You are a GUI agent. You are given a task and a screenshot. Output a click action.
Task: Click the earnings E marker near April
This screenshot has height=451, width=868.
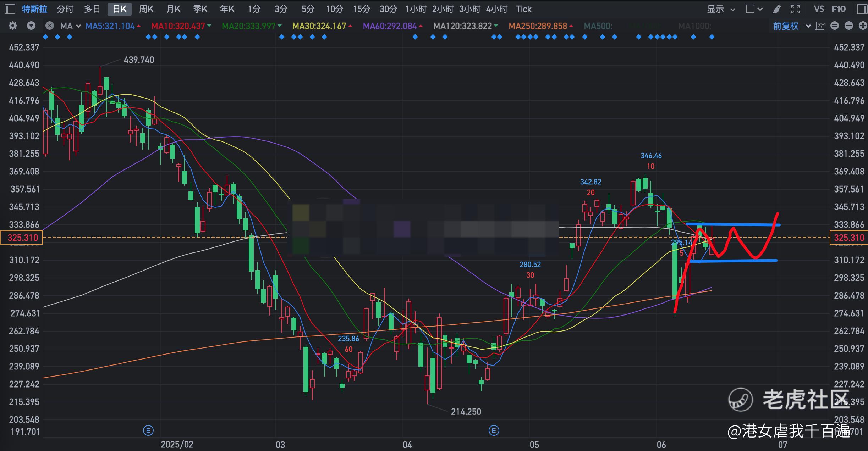point(494,430)
